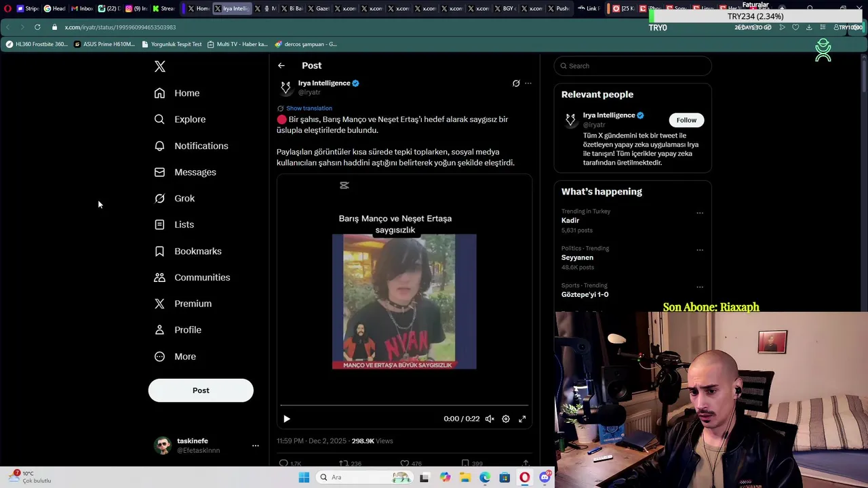The image size is (868, 488).
Task: Click the video progress bar
Action: tap(404, 405)
